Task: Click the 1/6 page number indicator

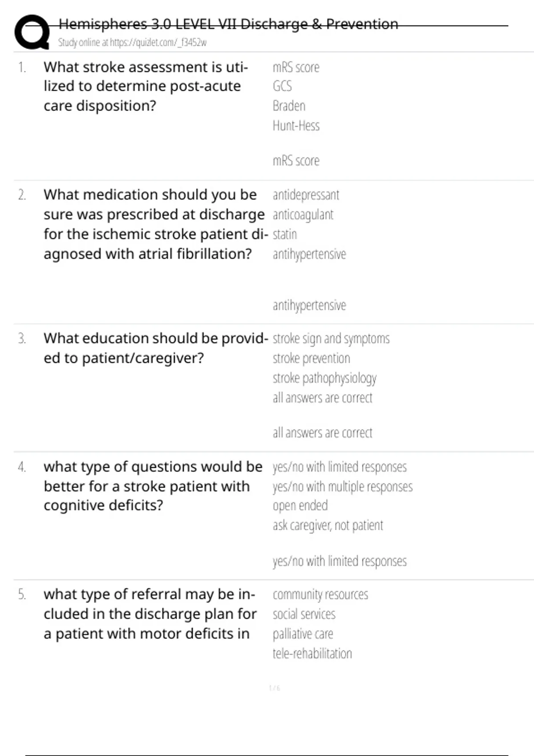Action: [275, 688]
